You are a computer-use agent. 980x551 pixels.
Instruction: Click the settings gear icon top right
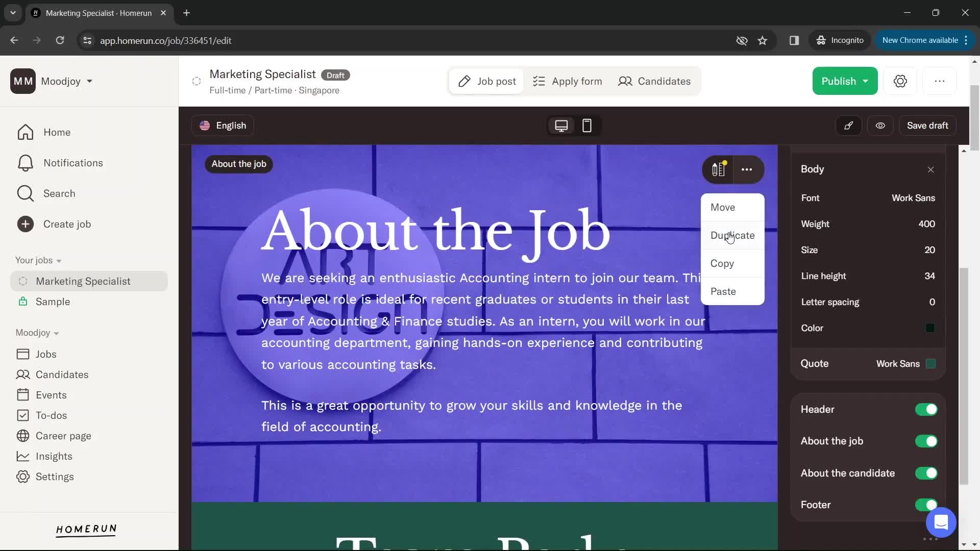point(900,81)
